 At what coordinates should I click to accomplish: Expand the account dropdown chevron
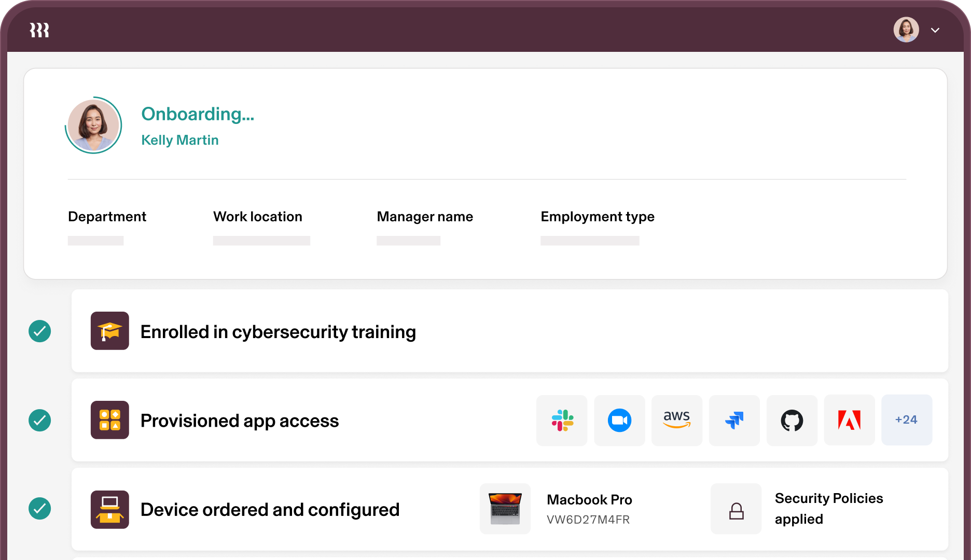tap(935, 30)
